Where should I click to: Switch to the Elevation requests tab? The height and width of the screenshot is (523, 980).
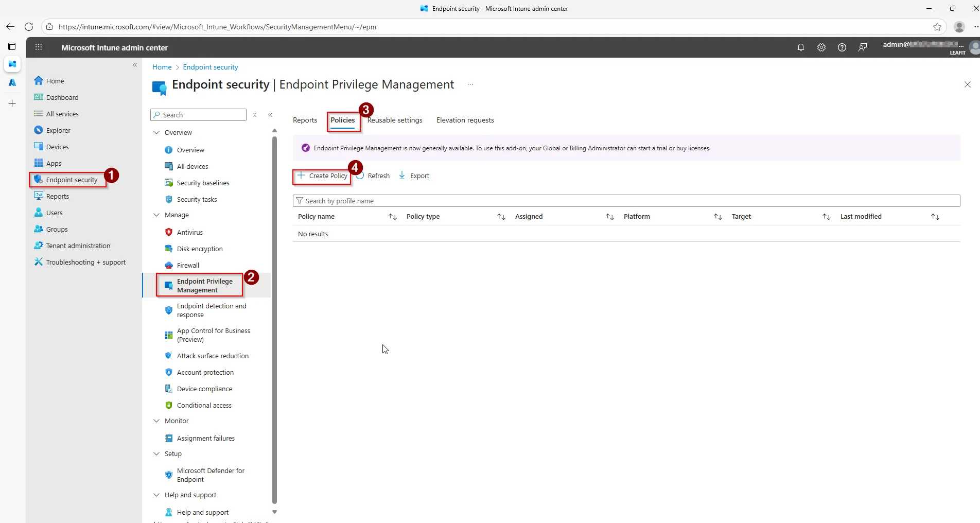[465, 120]
